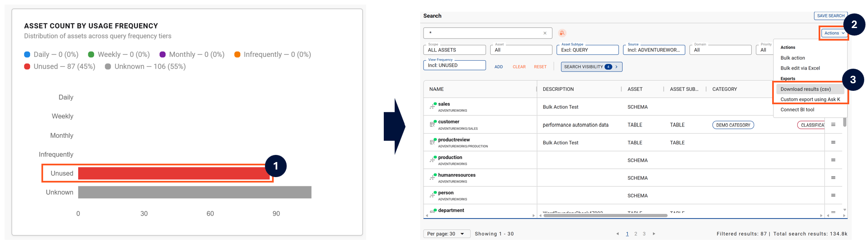Screen dimensions: 868x247
Task: Click CLEAR to clear filters
Action: click(519, 67)
